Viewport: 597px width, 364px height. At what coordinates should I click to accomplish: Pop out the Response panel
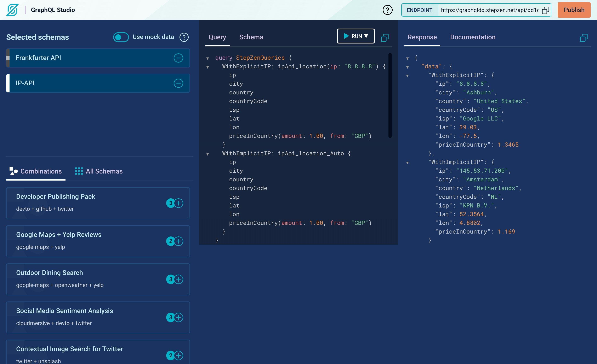tap(584, 37)
